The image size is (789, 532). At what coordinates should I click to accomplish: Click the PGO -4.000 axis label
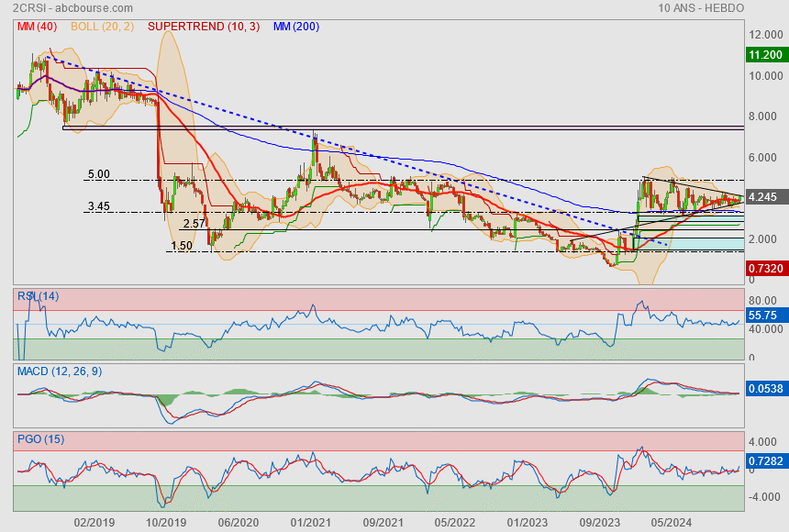765,497
